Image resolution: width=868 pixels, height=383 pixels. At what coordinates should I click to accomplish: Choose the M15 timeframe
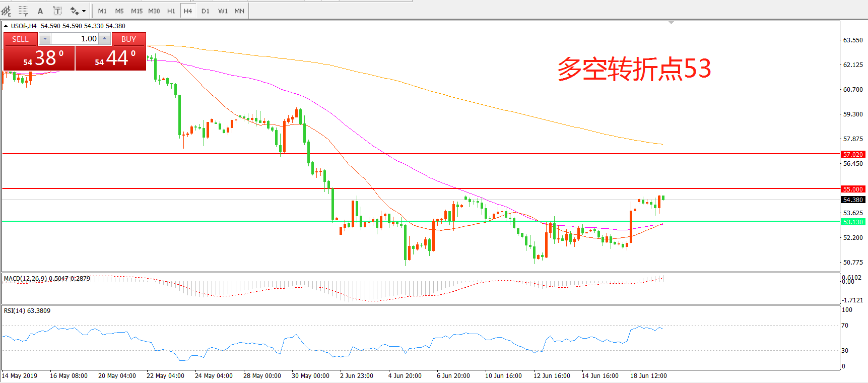click(137, 11)
